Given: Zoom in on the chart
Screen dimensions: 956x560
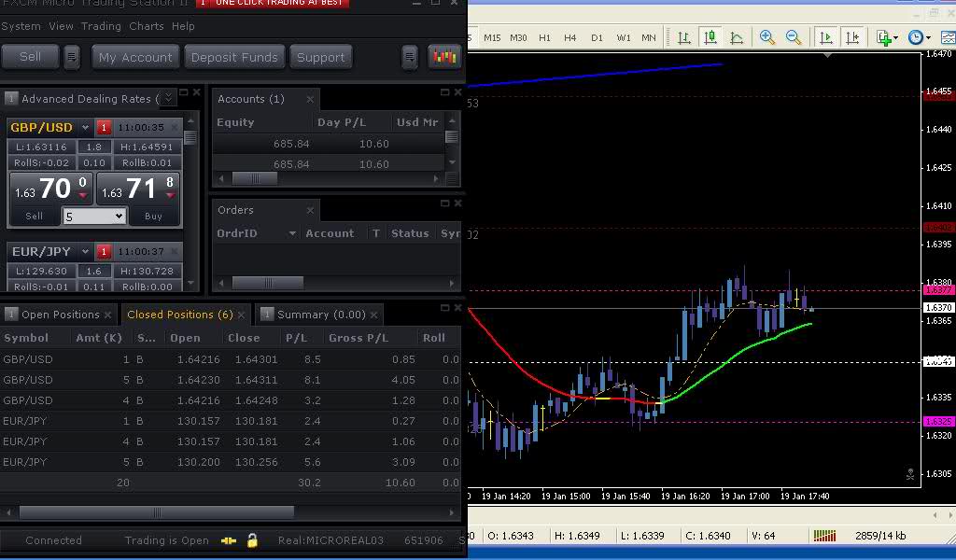Looking at the screenshot, I should [x=767, y=37].
